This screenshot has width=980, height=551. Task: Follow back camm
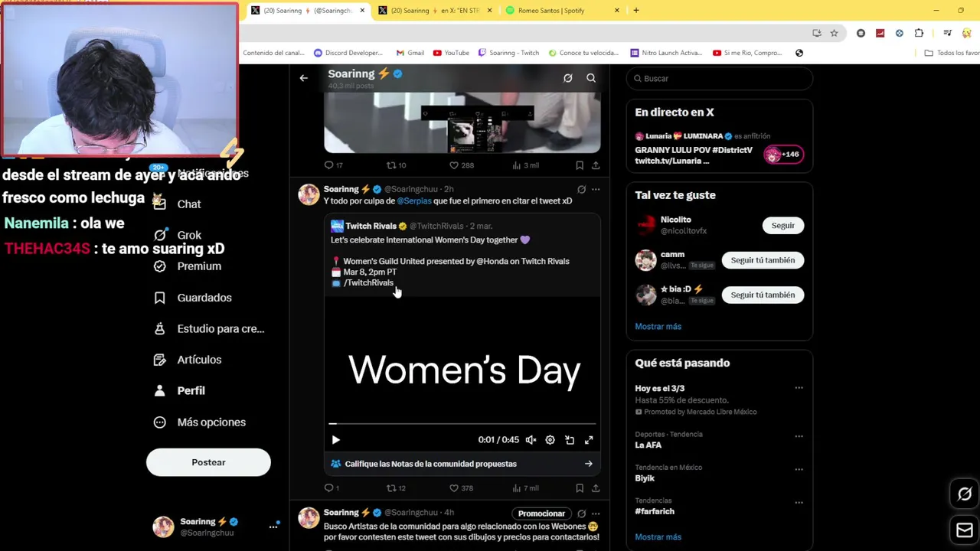click(x=763, y=260)
